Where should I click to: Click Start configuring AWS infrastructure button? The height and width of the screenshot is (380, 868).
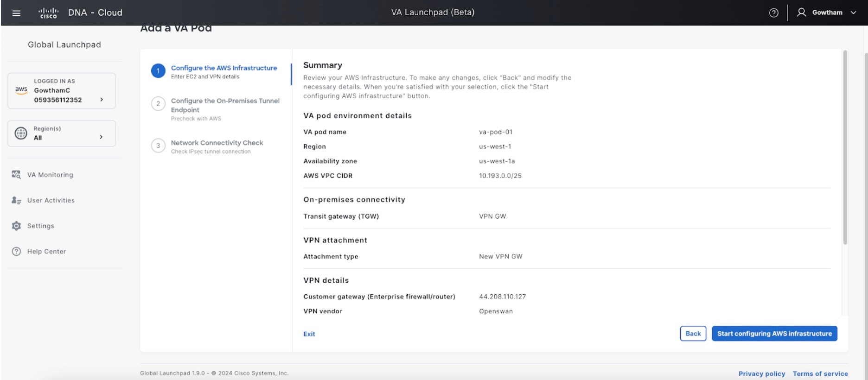tap(774, 334)
